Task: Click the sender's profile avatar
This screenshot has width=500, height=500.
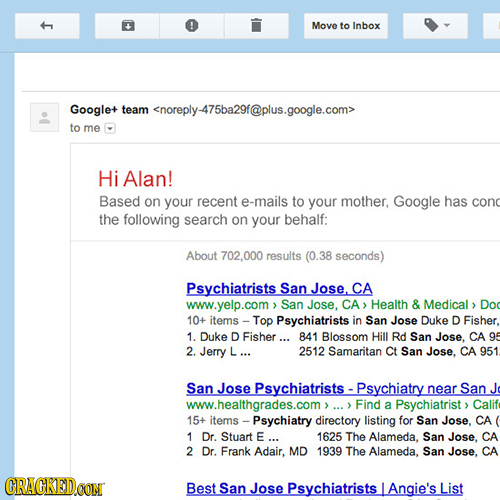Action: point(44,117)
